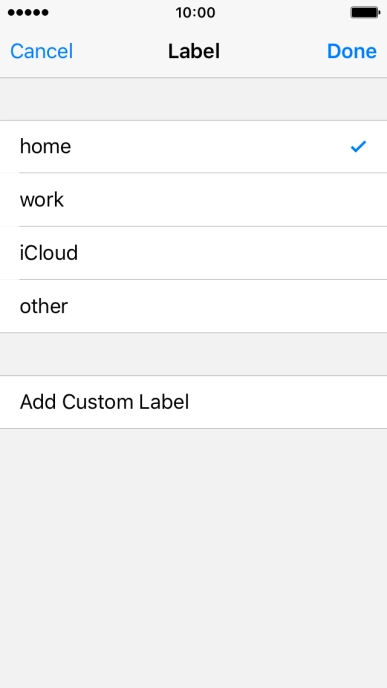Tap gray header space above home row
The image size is (387, 688).
click(x=194, y=99)
